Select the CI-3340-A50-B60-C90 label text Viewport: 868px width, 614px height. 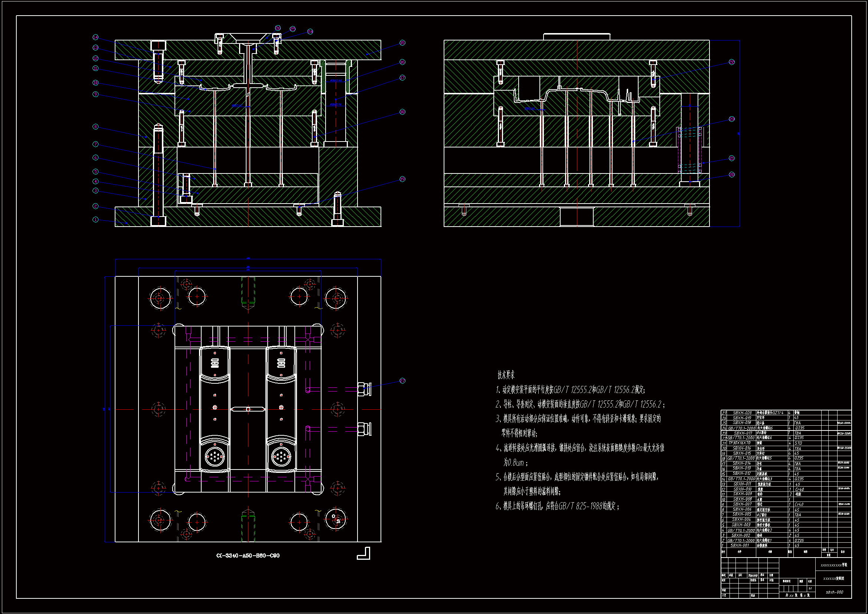click(248, 555)
